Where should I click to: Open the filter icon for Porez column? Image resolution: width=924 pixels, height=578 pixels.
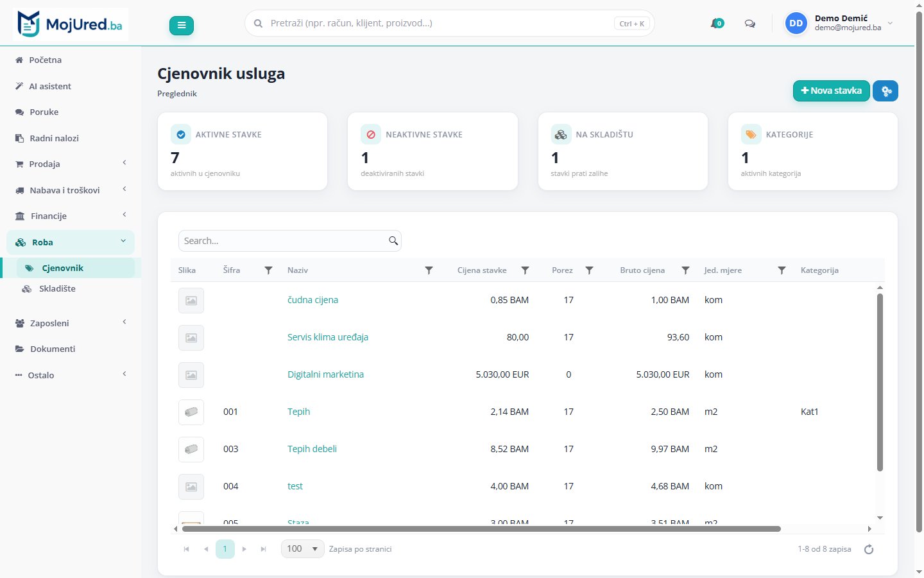590,270
